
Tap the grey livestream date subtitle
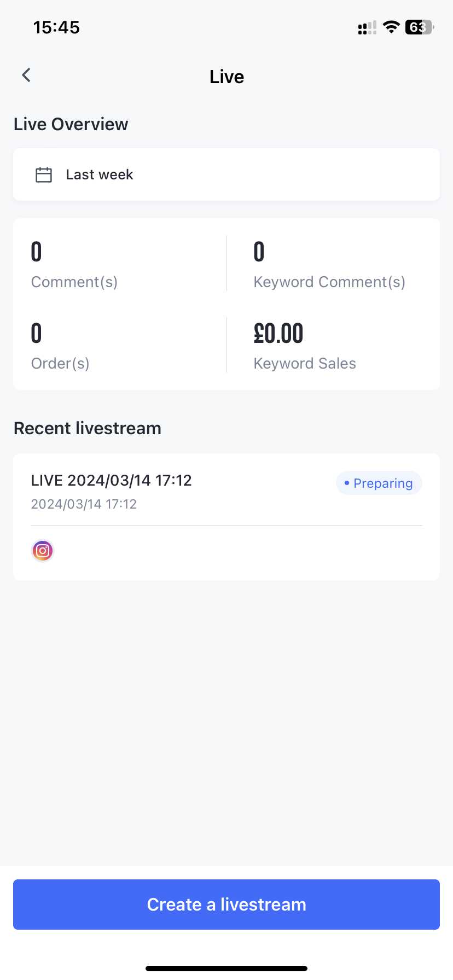84,504
